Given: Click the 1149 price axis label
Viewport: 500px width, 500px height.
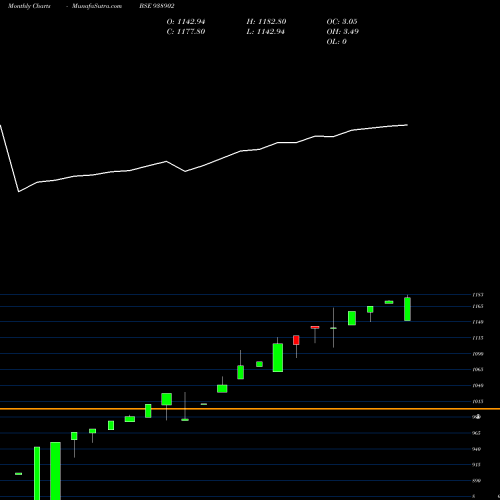Looking at the screenshot, I should pos(478,322).
